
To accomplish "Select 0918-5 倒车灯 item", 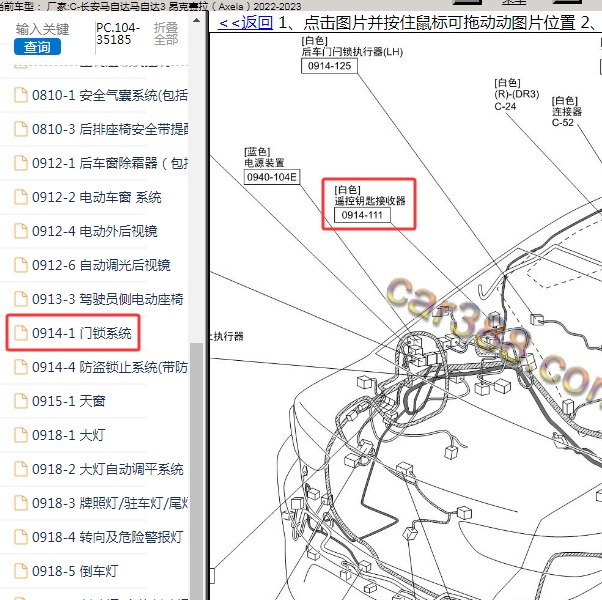I will coord(75,571).
